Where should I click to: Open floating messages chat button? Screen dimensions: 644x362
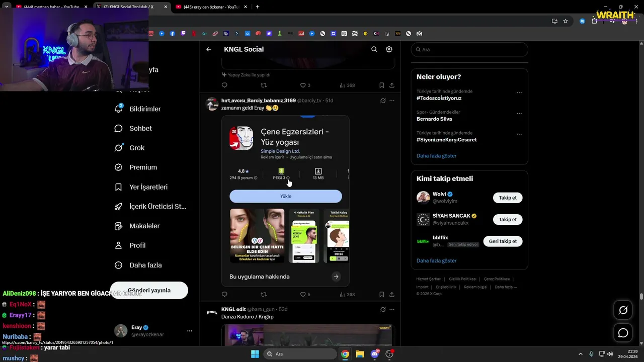pos(623,333)
